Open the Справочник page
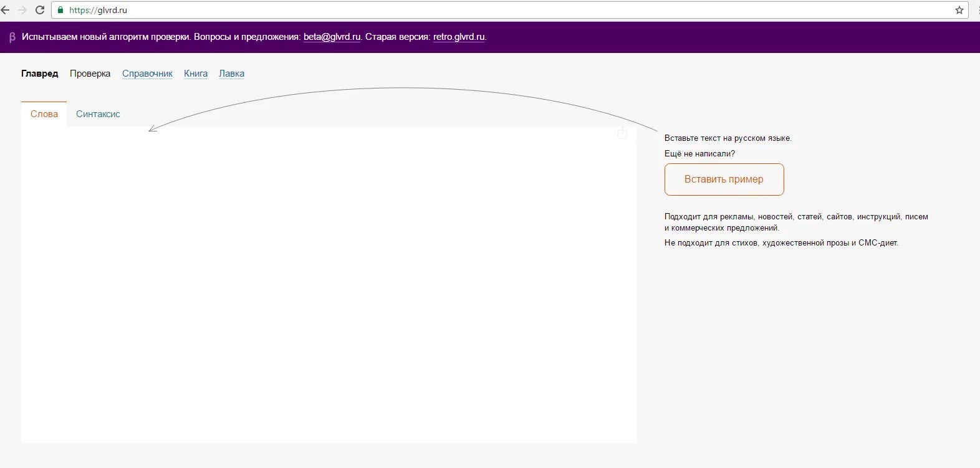This screenshot has height=468, width=980. coord(147,74)
